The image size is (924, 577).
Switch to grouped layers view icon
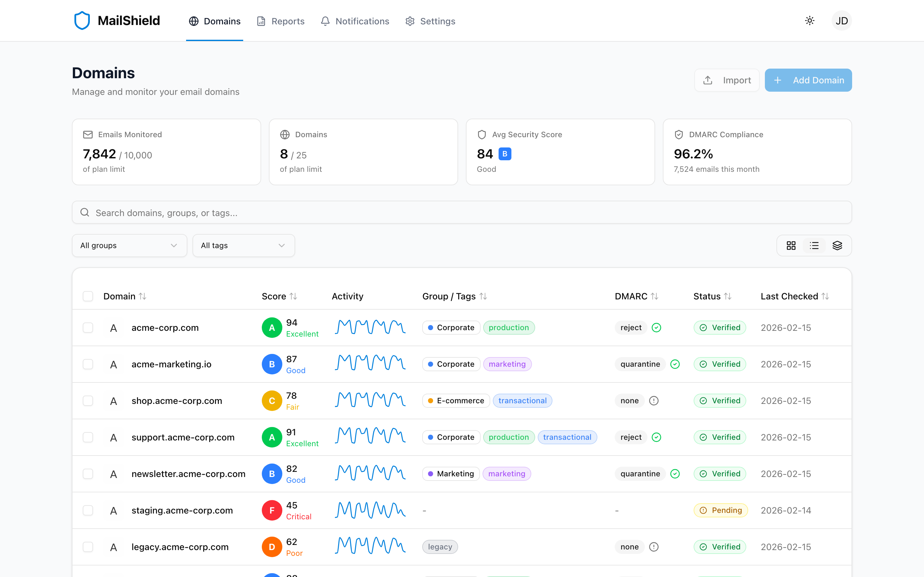837,245
